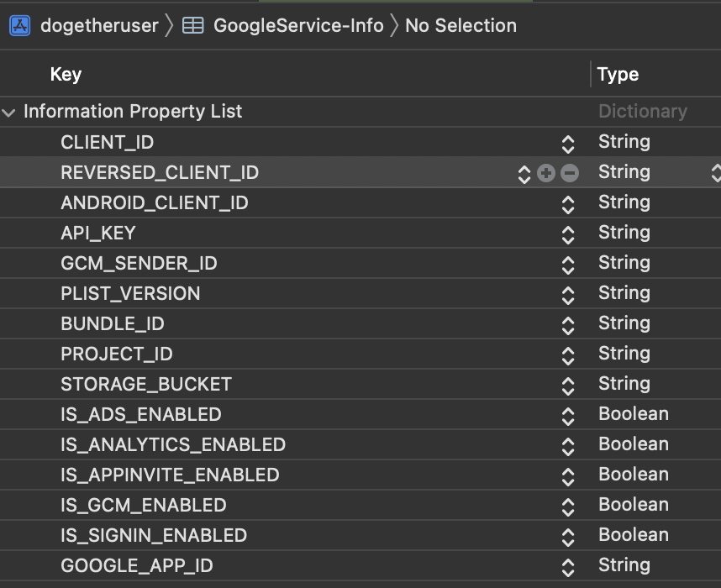Click the No Selection breadcrumb item
Viewport: 721px width, 588px height.
pyautogui.click(x=460, y=26)
